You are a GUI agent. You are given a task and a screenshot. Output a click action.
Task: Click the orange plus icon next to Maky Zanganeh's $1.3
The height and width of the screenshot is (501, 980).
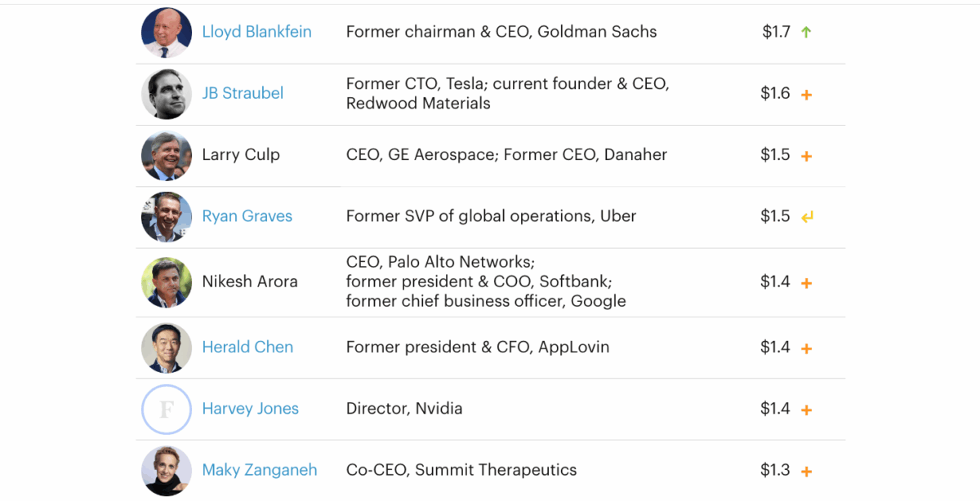(806, 472)
